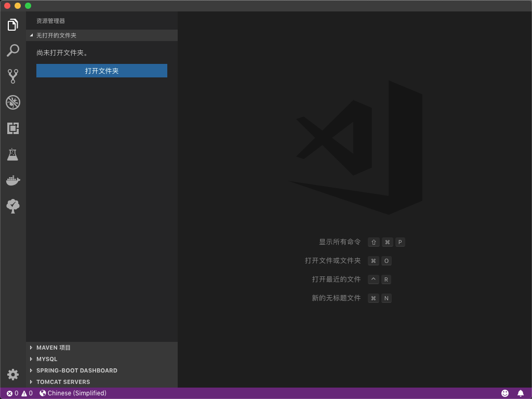Viewport: 532px width, 399px height.
Task: Expand the MYSQL section
Action: tap(47, 359)
